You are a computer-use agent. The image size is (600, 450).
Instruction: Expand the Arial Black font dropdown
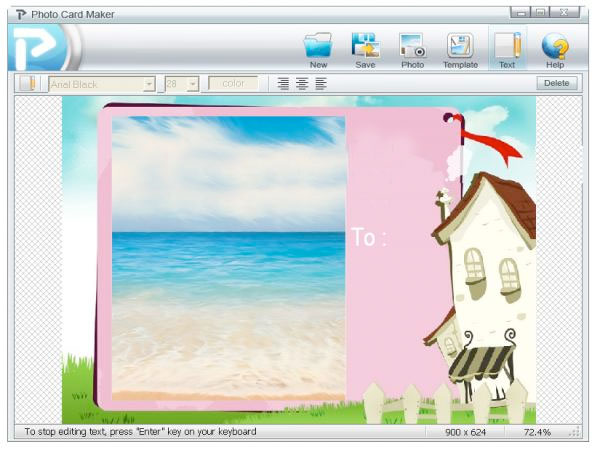click(x=149, y=84)
